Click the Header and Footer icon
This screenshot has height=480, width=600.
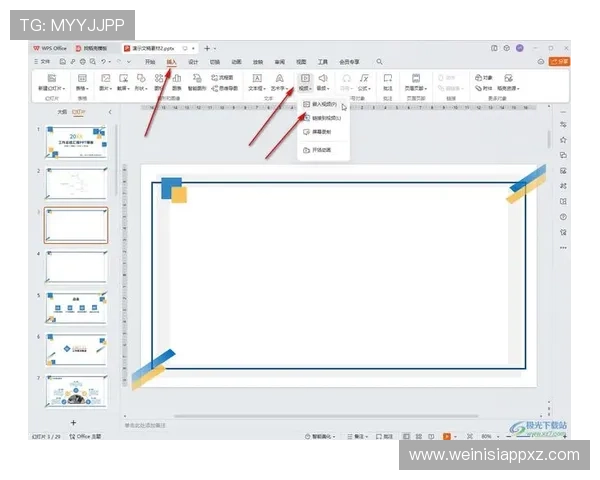[414, 78]
